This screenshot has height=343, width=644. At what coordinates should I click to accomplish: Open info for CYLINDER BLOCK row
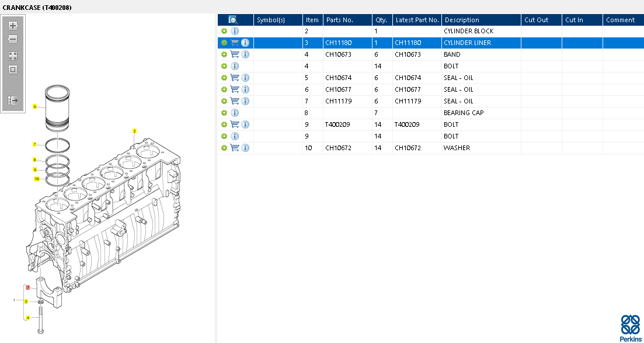click(235, 31)
